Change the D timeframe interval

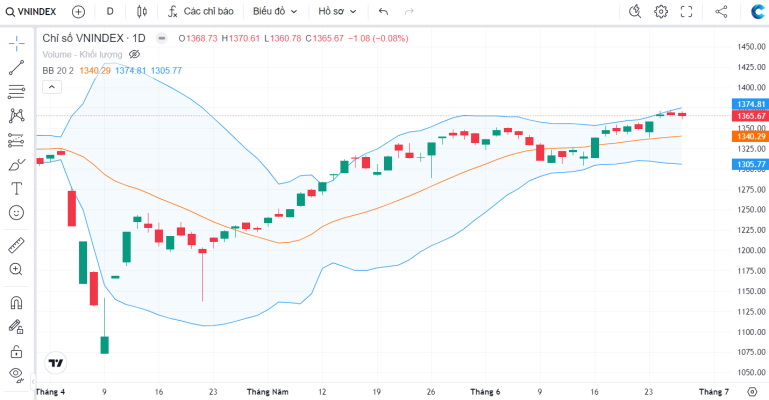(110, 11)
